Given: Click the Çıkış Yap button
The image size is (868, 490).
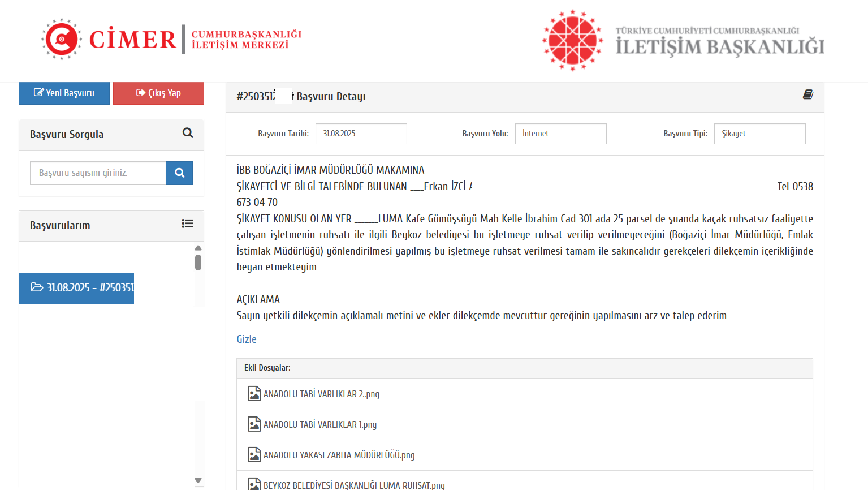Looking at the screenshot, I should [158, 93].
